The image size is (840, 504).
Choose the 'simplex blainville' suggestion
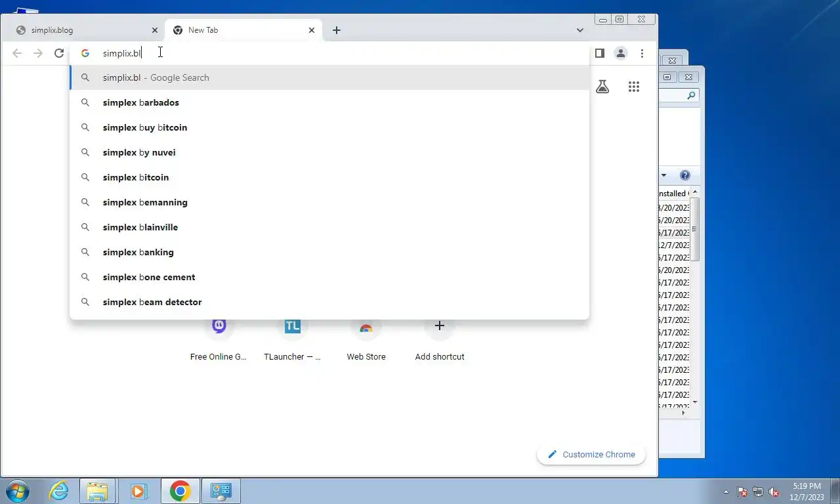click(x=329, y=227)
